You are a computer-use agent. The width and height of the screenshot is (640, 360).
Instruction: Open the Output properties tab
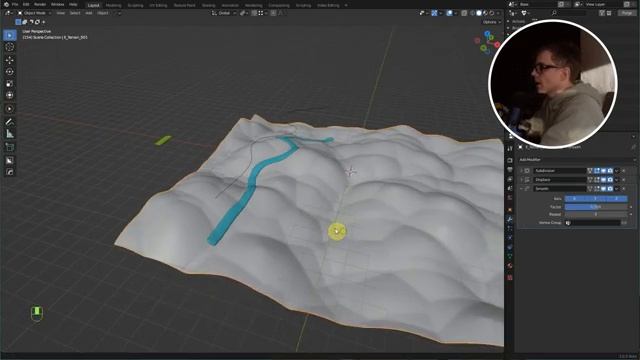pos(510,169)
